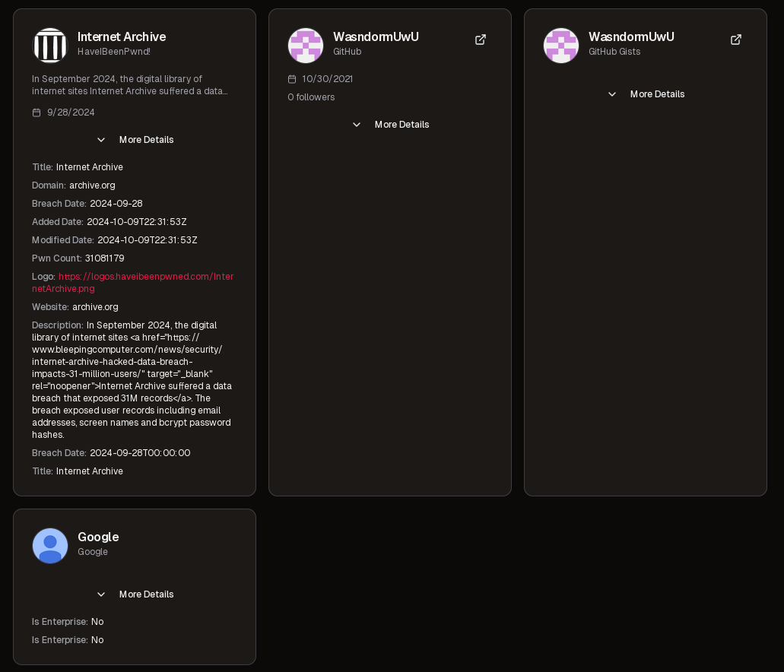Click WasndormUwU title on GitHub Gists card

631,36
